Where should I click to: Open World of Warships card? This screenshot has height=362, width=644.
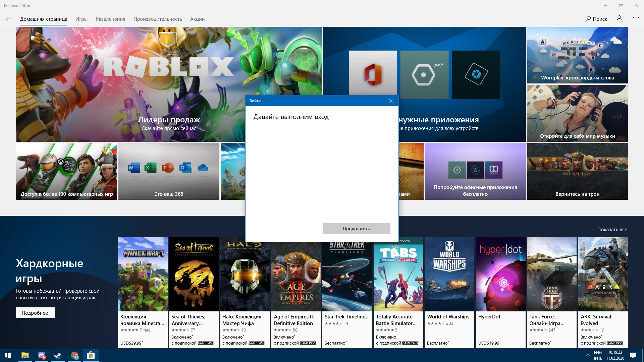(449, 292)
